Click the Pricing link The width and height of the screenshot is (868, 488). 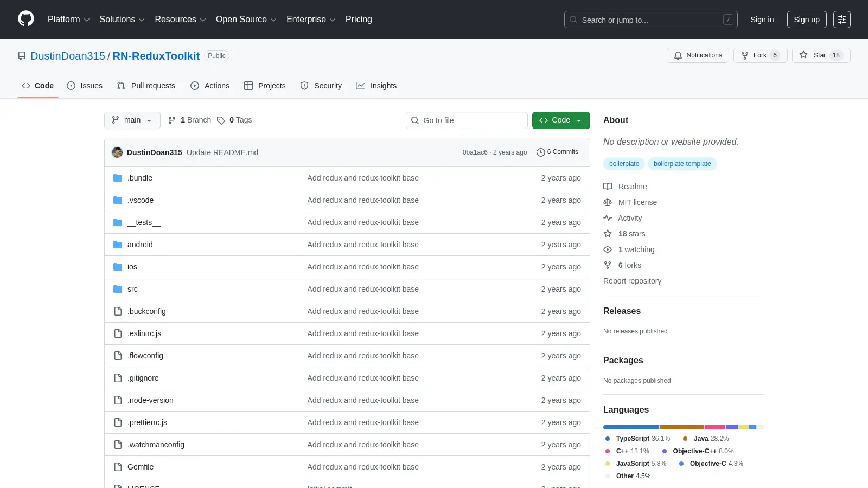pyautogui.click(x=359, y=20)
